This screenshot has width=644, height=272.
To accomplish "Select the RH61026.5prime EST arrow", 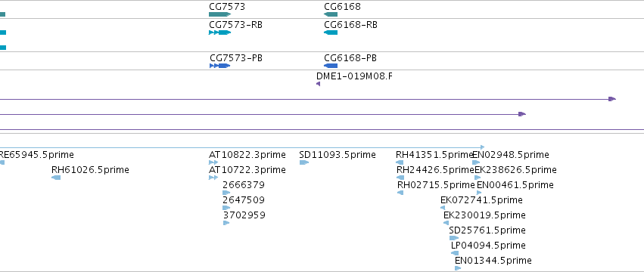I will tap(56, 178).
